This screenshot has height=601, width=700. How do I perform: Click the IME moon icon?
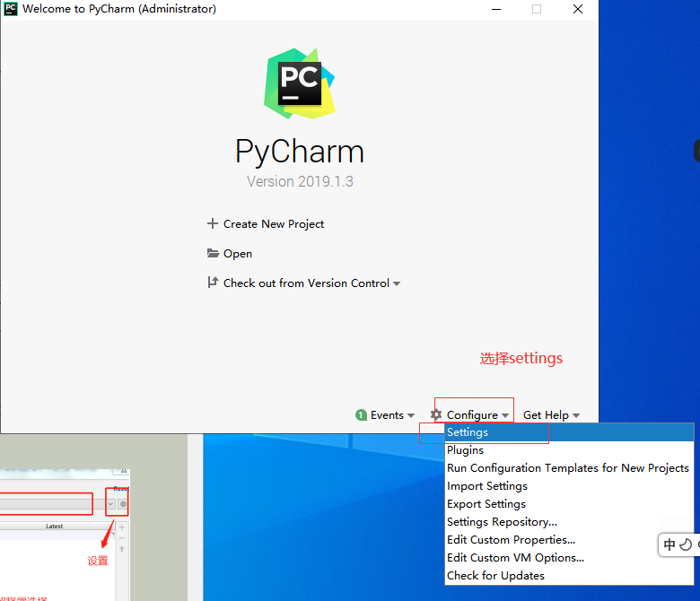click(686, 544)
